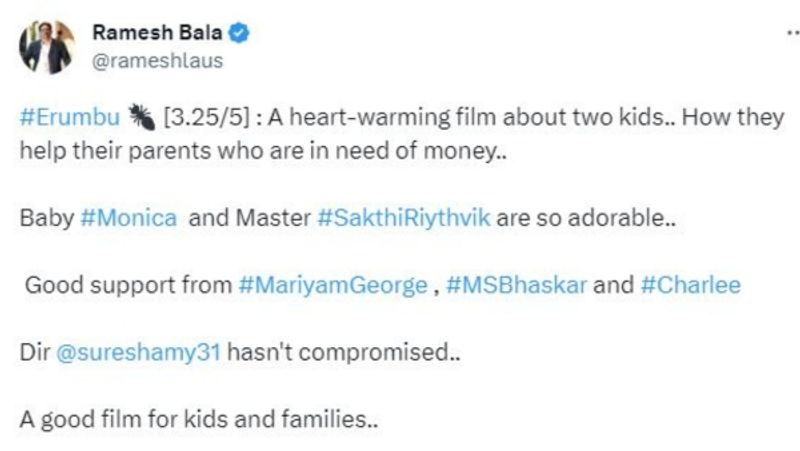Click the blue verified badge

(240, 33)
